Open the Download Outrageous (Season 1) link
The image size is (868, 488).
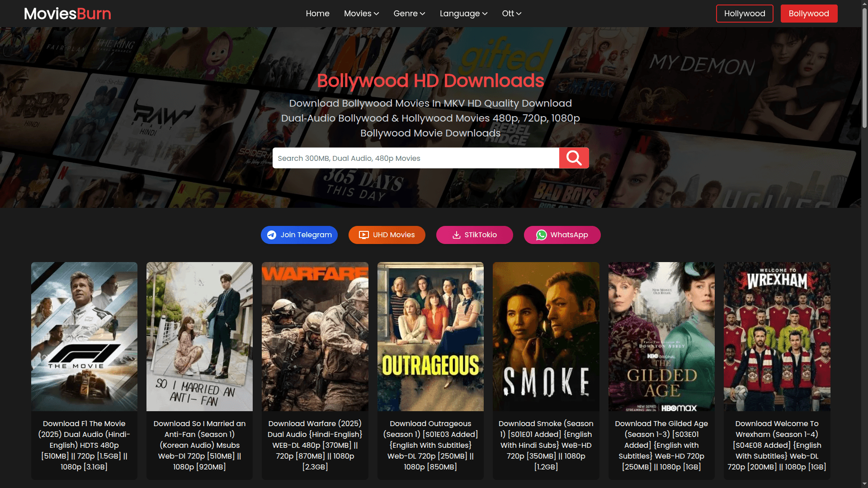click(x=430, y=445)
